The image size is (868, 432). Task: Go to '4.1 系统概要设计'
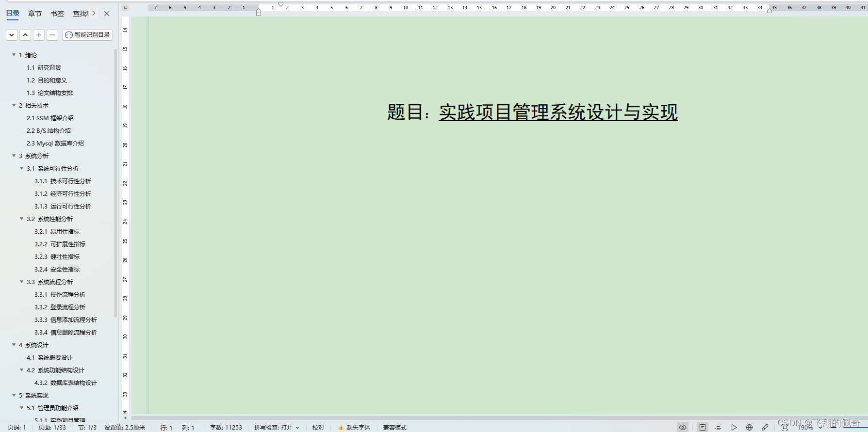(x=49, y=358)
